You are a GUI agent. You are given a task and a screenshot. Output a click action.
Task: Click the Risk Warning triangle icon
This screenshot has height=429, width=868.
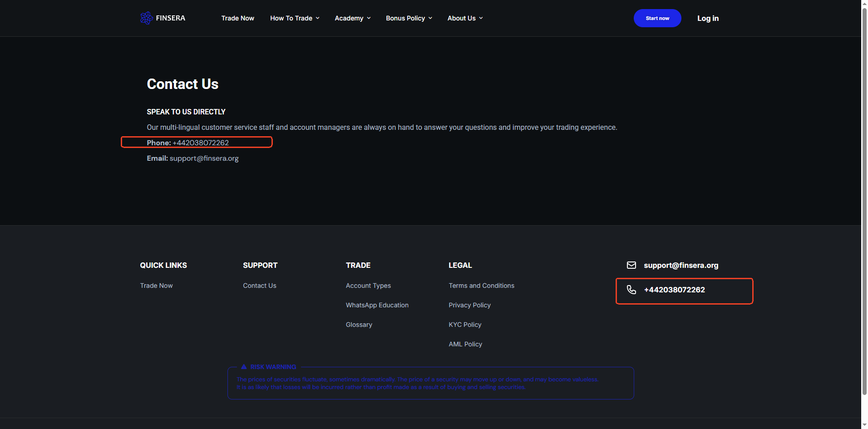tap(244, 367)
